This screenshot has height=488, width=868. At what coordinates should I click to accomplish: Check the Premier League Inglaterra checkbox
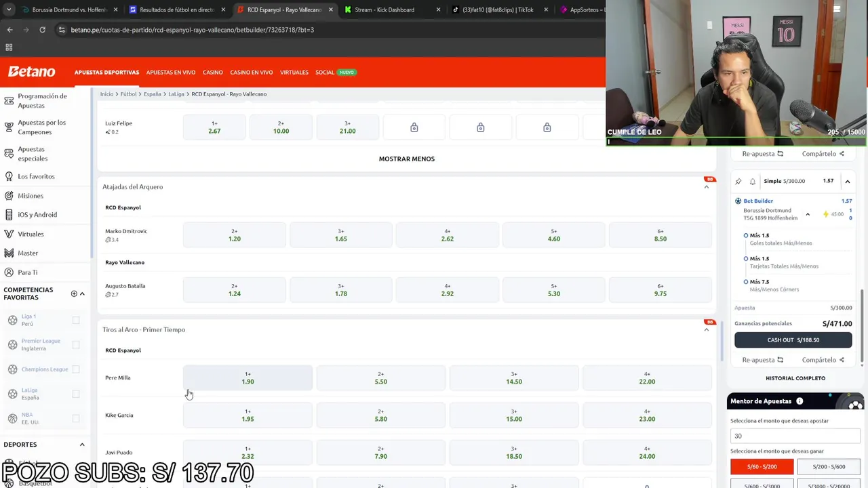[76, 344]
